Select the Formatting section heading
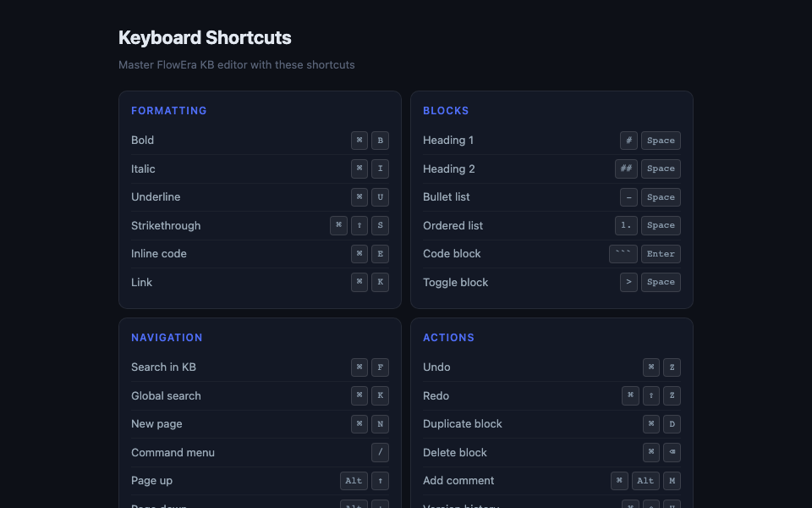 click(x=169, y=111)
